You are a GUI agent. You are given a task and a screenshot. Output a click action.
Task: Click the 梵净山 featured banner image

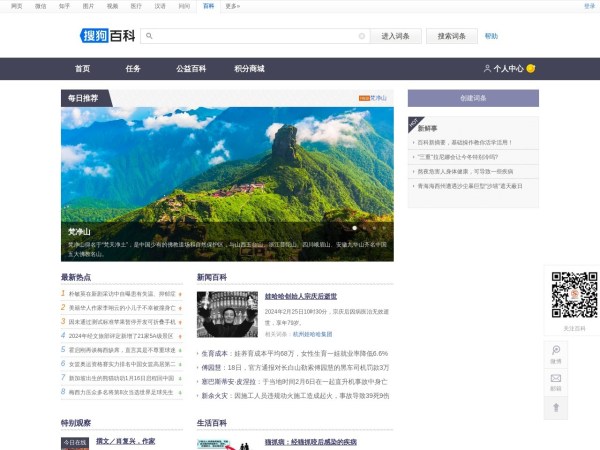point(227,180)
